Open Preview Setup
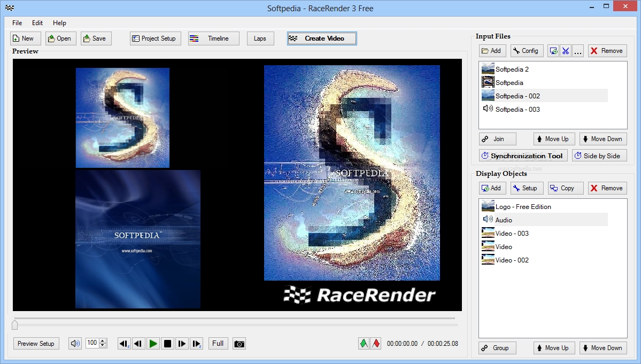641x364 pixels. tap(36, 344)
